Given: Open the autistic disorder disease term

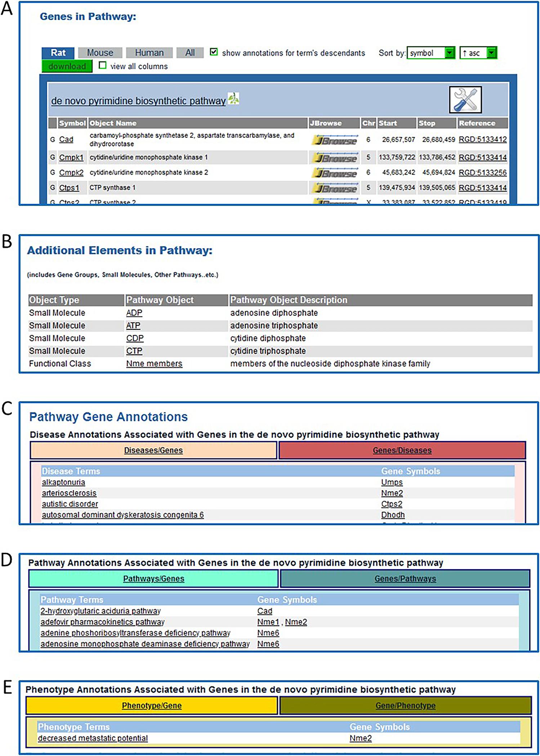Looking at the screenshot, I should (70, 504).
